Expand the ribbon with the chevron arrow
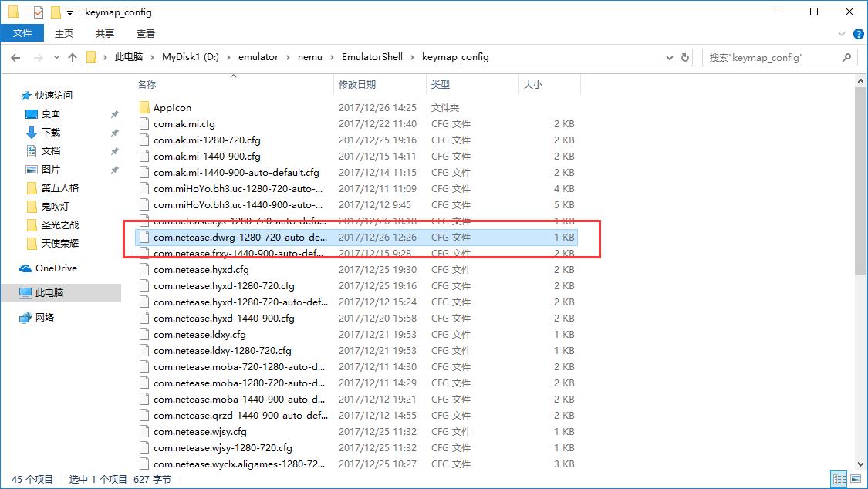The width and height of the screenshot is (868, 489). click(843, 34)
